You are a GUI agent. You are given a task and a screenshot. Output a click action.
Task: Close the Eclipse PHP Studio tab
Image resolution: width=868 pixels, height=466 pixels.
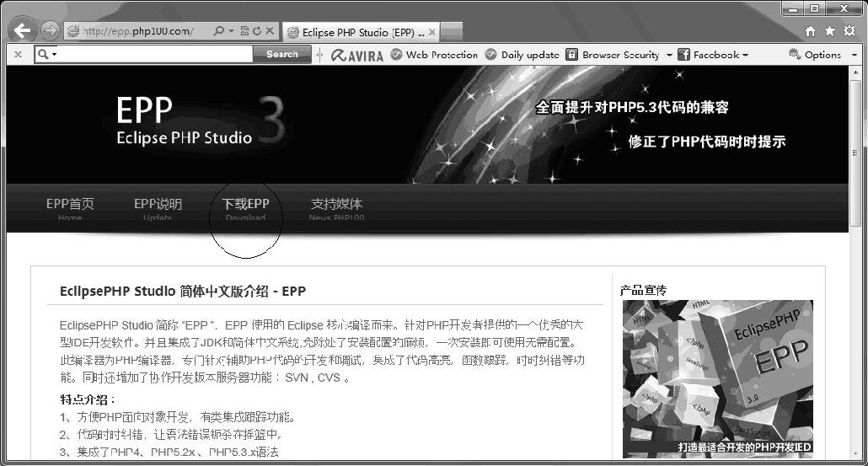coord(432,32)
